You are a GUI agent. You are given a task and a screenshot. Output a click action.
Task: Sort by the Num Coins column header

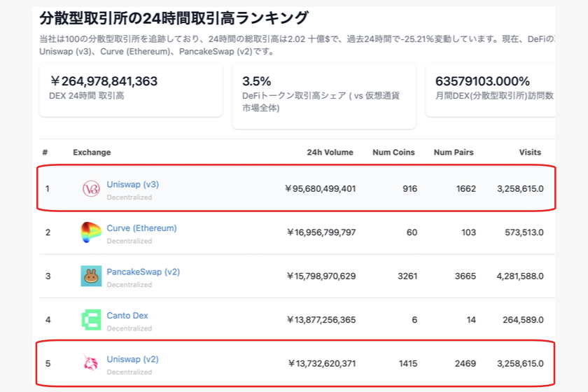393,153
